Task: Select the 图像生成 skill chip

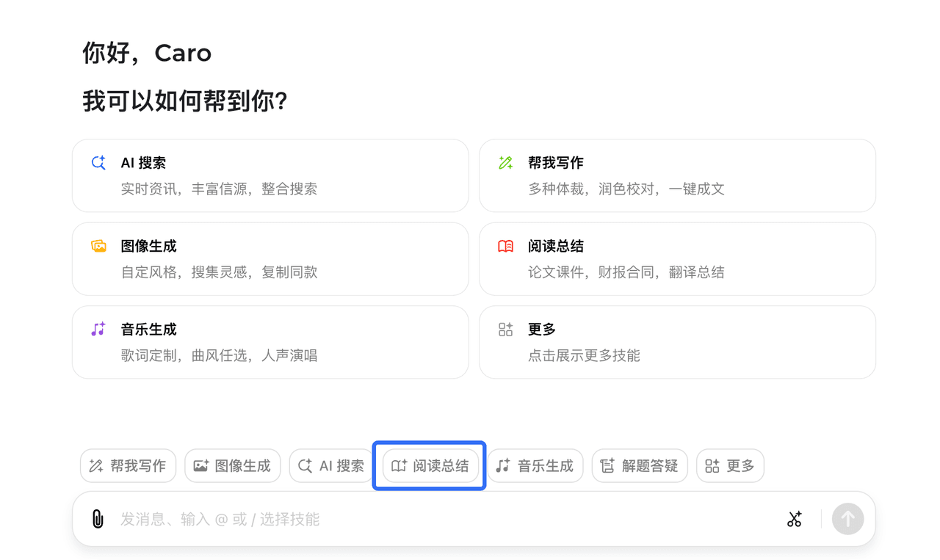Action: (232, 466)
